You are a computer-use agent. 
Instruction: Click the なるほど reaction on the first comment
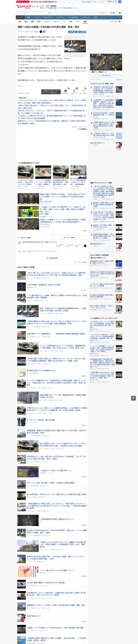click(70, 246)
